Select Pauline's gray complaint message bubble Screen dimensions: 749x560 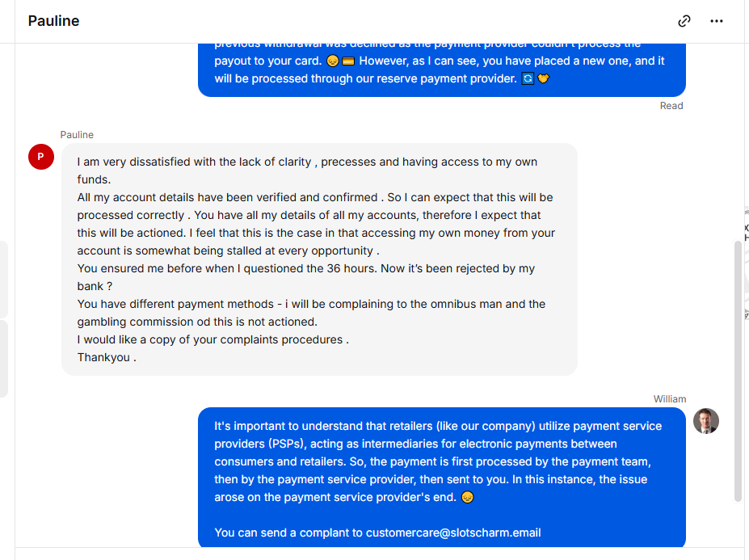tap(320, 259)
